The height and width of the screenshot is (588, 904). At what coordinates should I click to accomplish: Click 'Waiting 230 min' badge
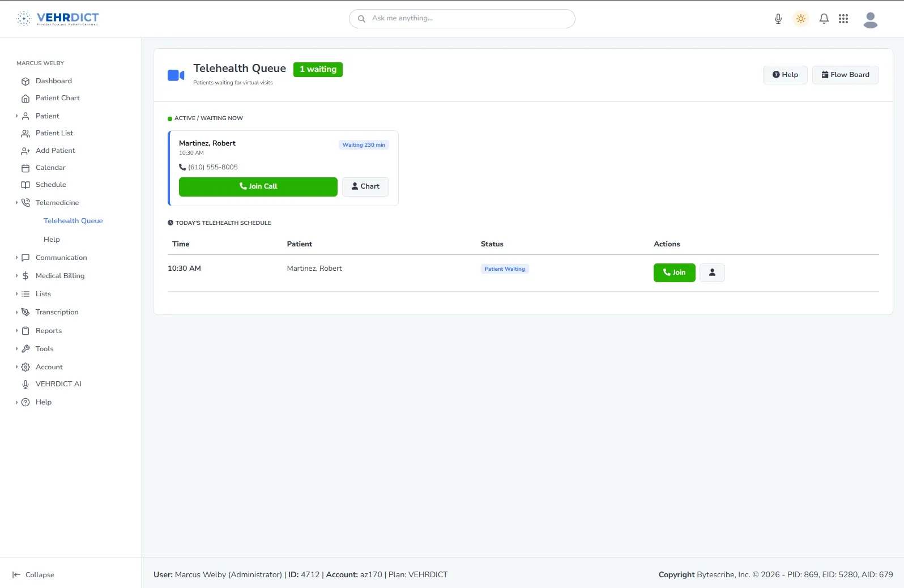coord(364,145)
